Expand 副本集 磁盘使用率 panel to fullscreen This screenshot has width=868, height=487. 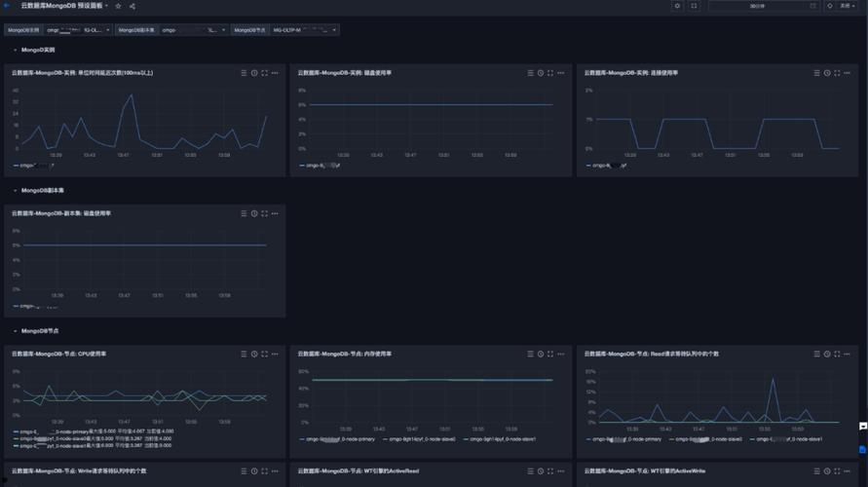click(264, 213)
